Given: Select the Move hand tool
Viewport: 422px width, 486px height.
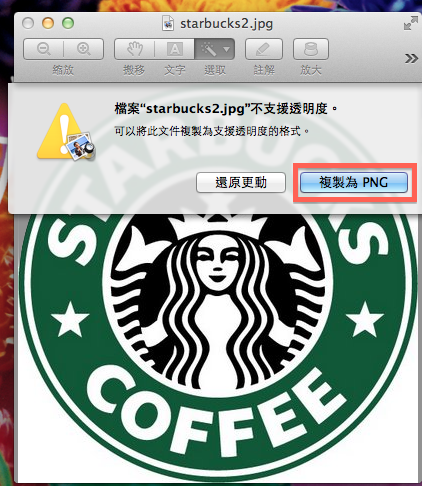Looking at the screenshot, I should coord(134,49).
